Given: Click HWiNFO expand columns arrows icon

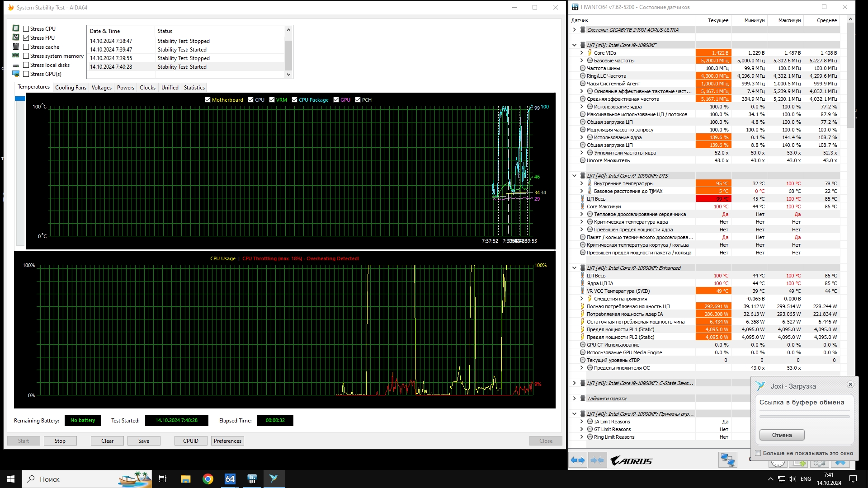Looking at the screenshot, I should click(578, 460).
